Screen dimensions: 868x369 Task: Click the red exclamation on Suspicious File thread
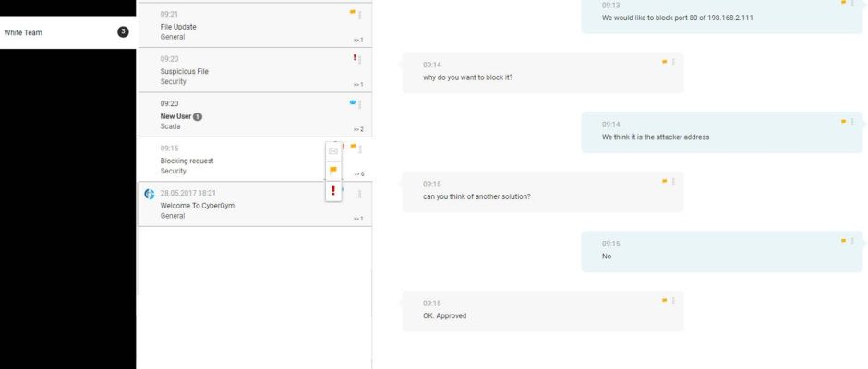[355, 57]
